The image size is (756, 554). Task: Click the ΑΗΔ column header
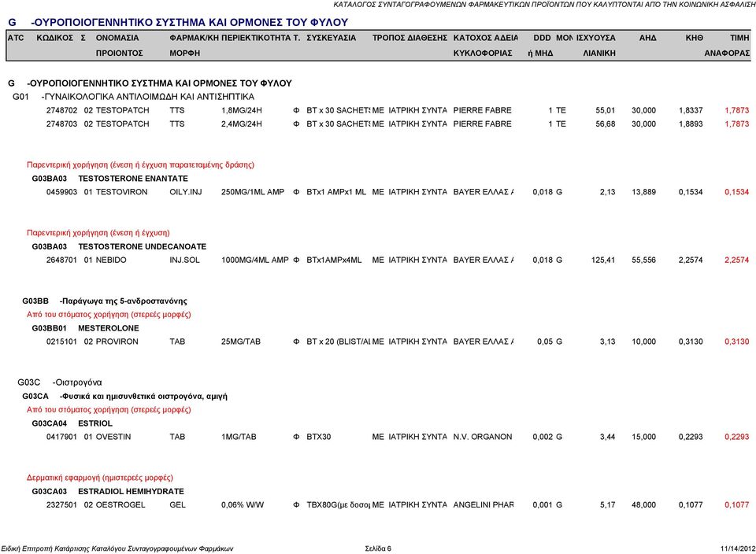point(647,38)
